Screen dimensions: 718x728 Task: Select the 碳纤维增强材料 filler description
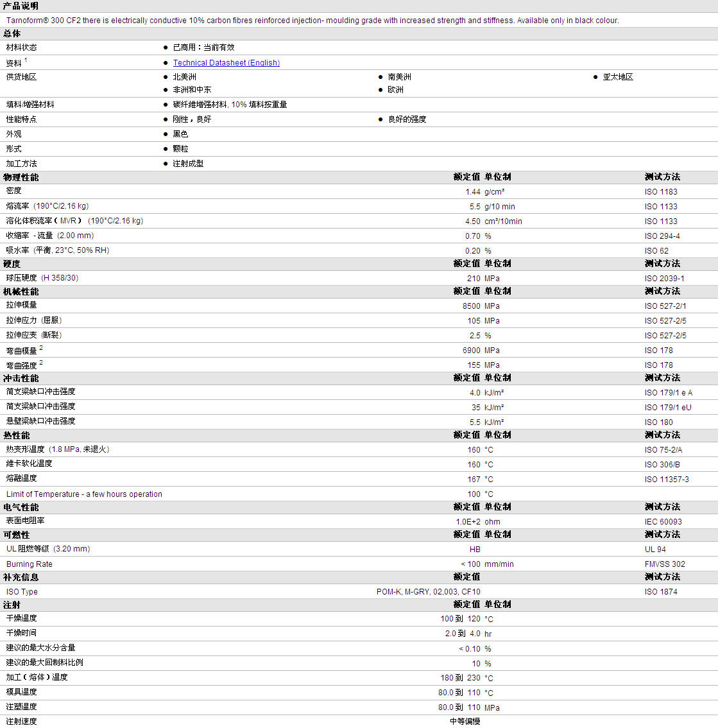[230, 105]
